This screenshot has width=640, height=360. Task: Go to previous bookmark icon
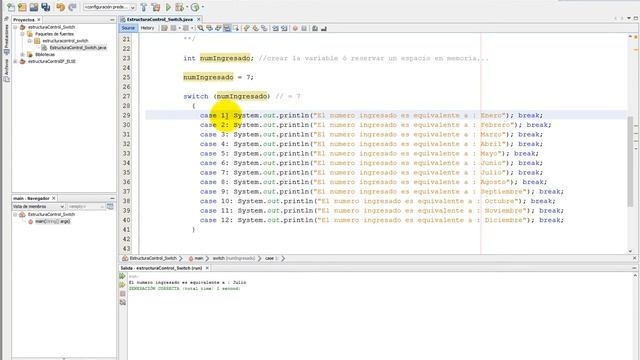(247, 28)
